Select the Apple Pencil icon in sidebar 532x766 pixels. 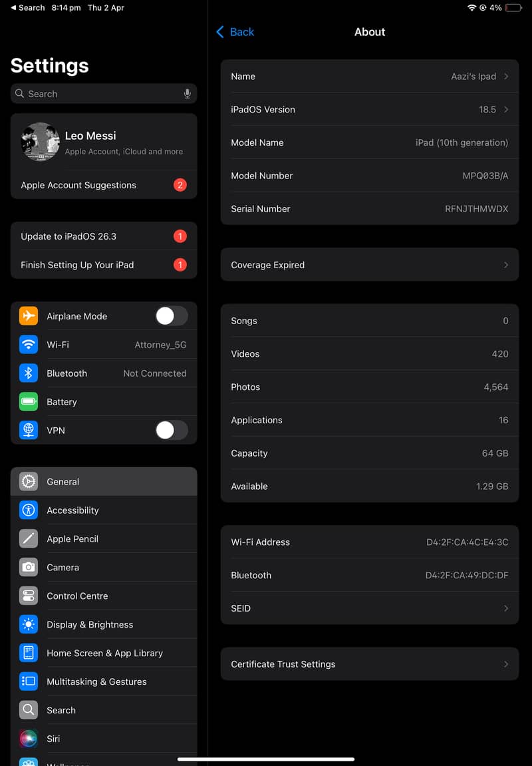click(28, 538)
